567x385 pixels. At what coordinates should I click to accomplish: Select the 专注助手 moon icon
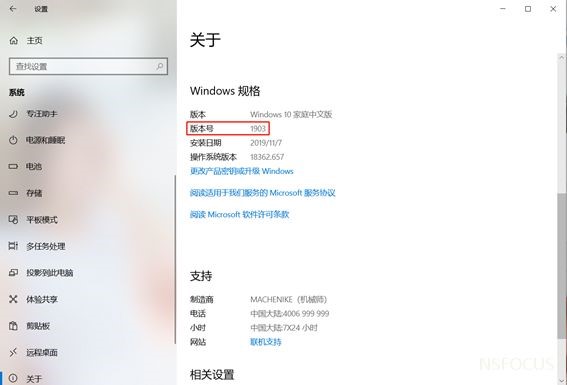[x=13, y=114]
